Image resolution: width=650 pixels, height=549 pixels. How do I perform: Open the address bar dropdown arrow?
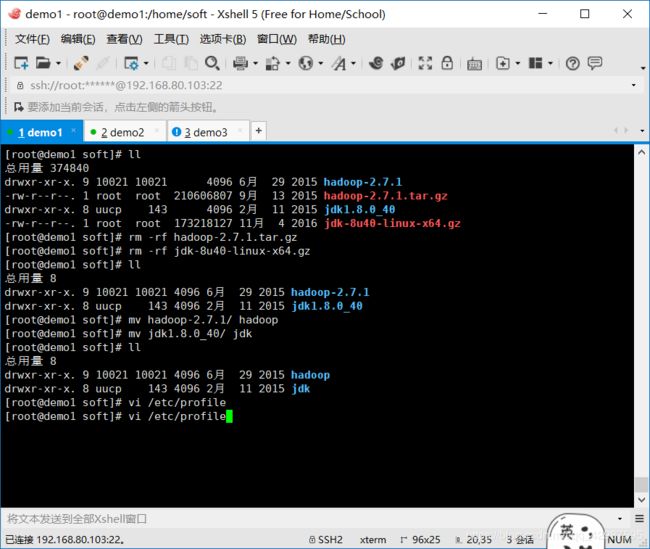(x=633, y=85)
